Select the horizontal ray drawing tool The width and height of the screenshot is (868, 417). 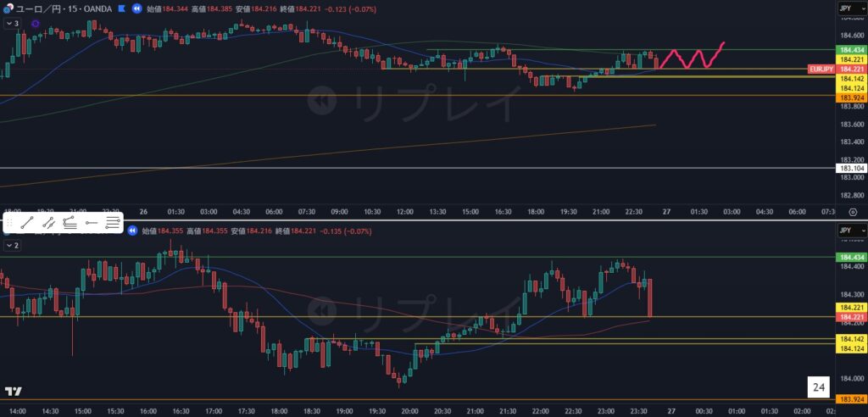pos(92,223)
